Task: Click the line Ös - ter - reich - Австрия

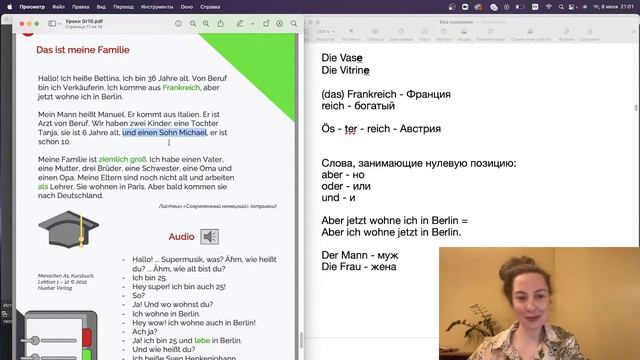Action: 381,129
